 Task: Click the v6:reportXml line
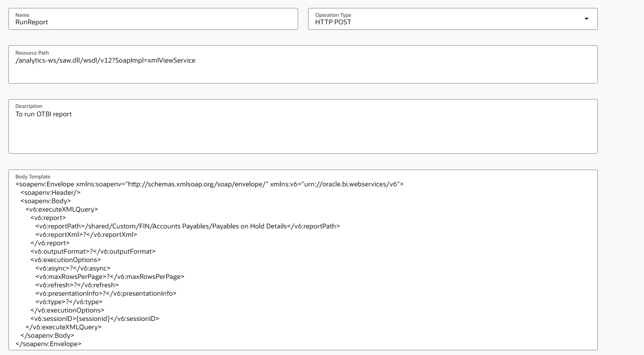86,234
